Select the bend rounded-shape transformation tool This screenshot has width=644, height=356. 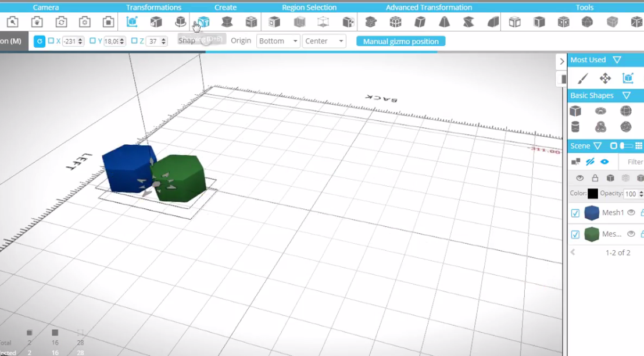click(x=493, y=22)
